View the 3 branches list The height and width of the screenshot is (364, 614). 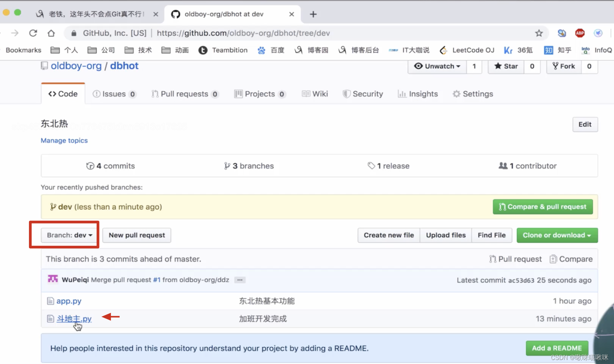point(249,166)
